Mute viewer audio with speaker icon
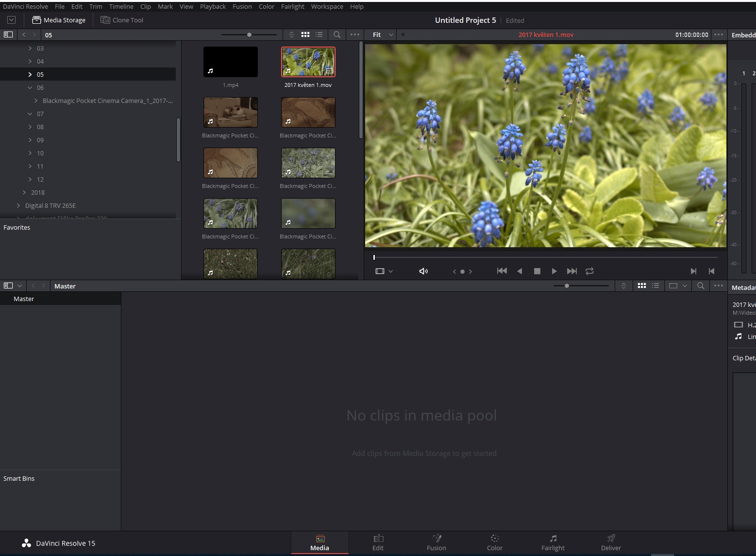The height and width of the screenshot is (556, 756). pos(423,271)
